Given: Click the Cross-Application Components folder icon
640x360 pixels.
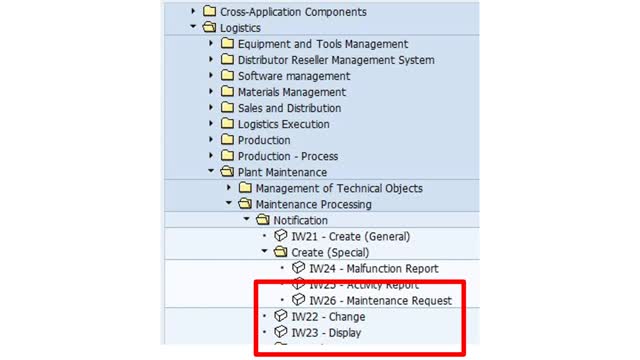Looking at the screenshot, I should (x=209, y=11).
